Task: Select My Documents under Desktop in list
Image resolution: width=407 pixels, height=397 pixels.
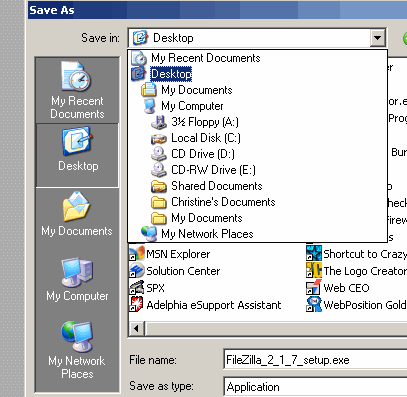Action: point(197,90)
